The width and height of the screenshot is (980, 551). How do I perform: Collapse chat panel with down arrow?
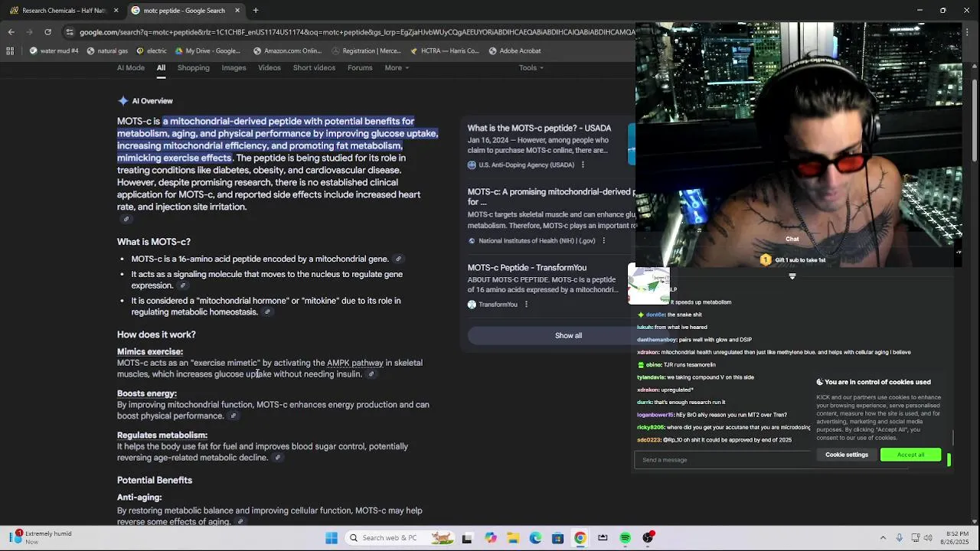[x=792, y=276]
